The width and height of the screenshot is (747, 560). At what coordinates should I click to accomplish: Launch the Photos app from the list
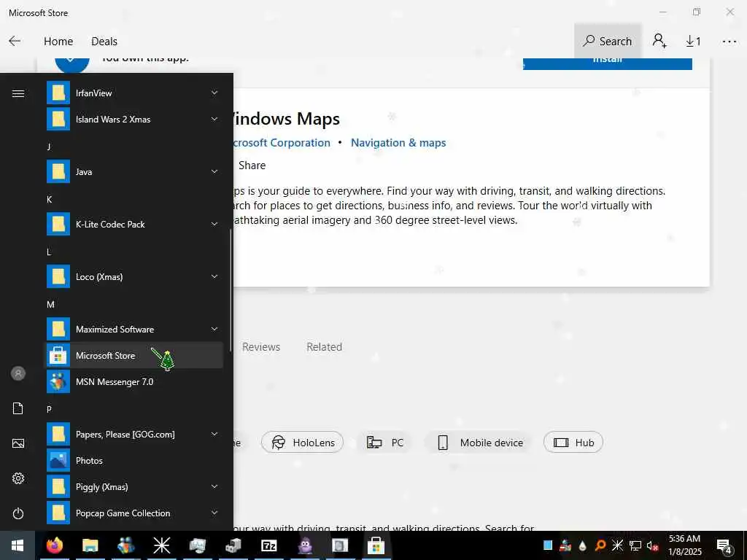click(134, 461)
